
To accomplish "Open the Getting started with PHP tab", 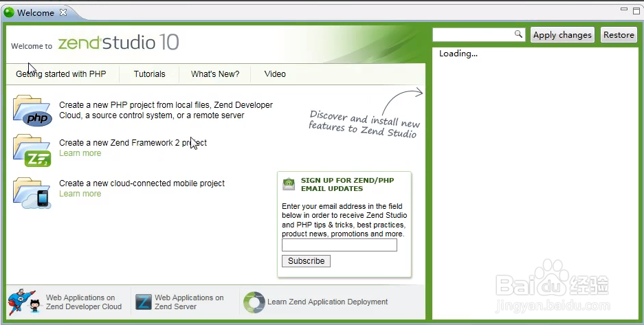I will (60, 74).
